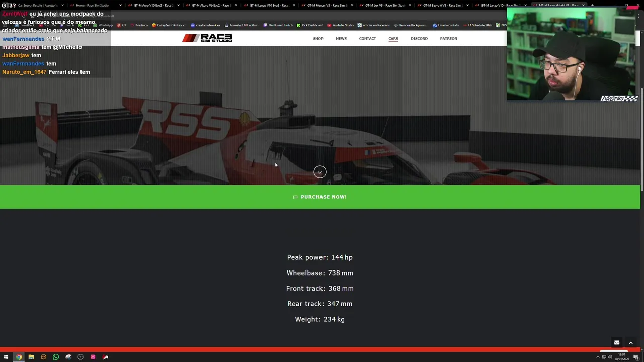Visit the PATREON link in navigation
This screenshot has width=644, height=362.
click(448, 38)
